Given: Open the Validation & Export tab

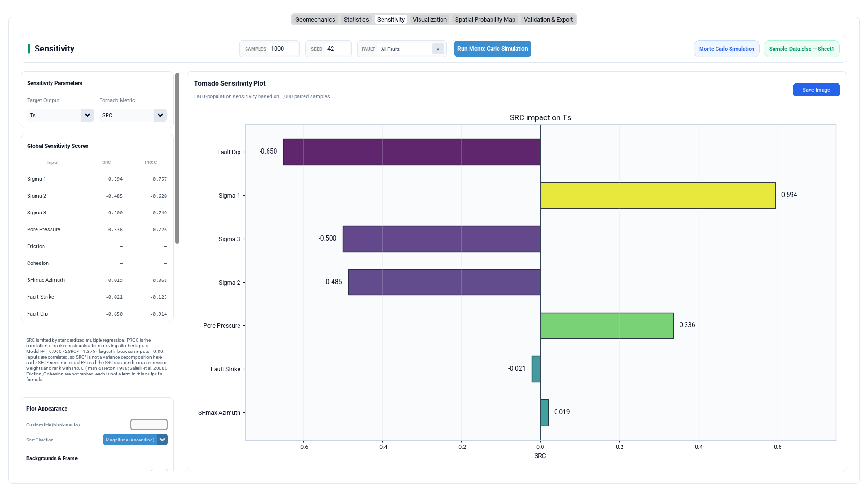Looking at the screenshot, I should point(548,19).
